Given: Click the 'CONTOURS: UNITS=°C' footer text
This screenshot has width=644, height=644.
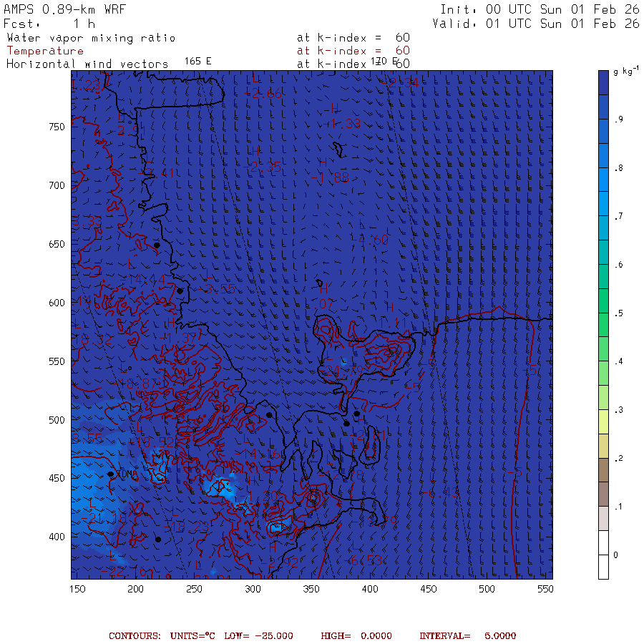Looking at the screenshot, I should pos(162,636).
